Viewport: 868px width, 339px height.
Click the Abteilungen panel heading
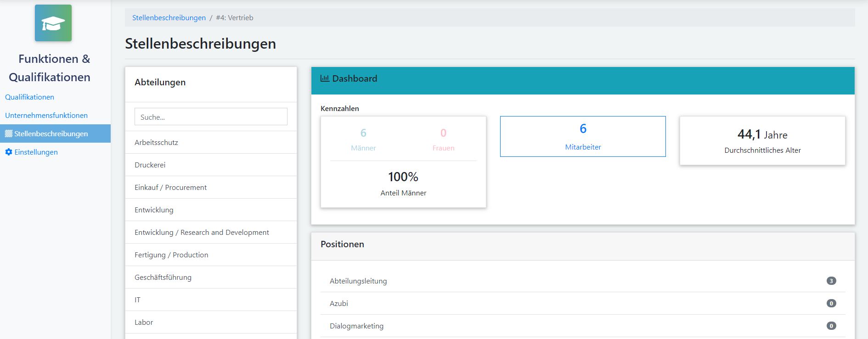pyautogui.click(x=160, y=82)
